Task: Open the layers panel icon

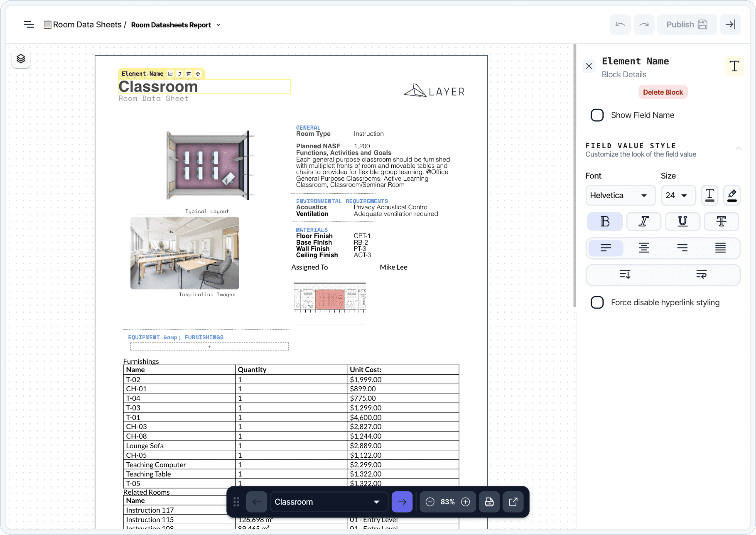Action: point(21,59)
